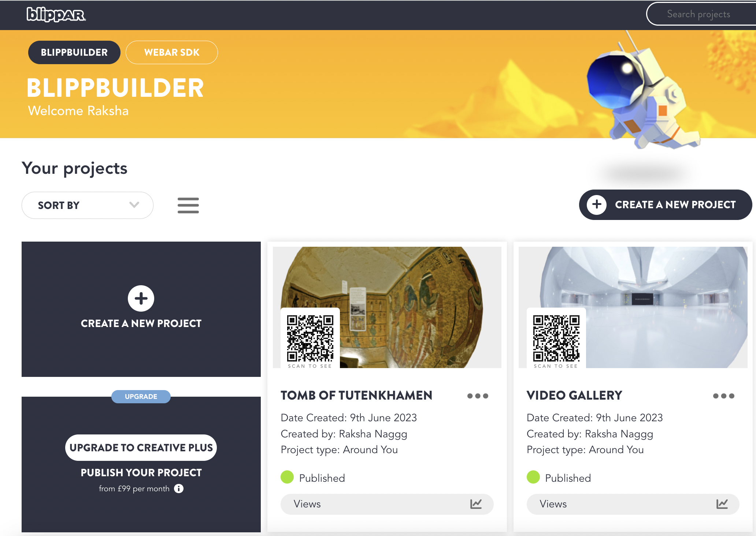Click info icon beside from £99 per month
This screenshot has height=536, width=756.
point(179,489)
